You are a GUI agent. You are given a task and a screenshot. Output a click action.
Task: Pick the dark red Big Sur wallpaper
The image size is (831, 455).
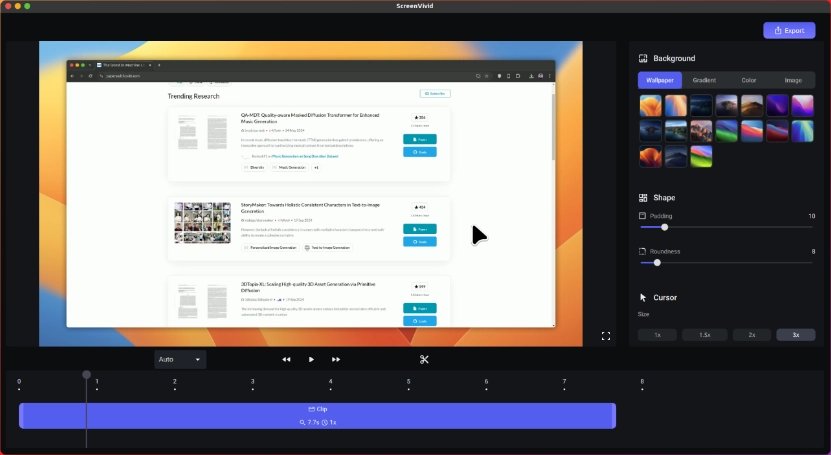(777, 131)
